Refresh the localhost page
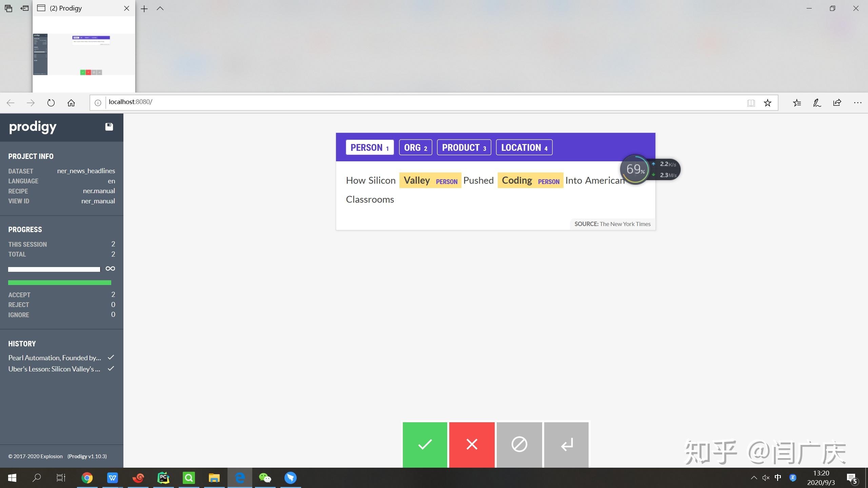Viewport: 868px width, 488px height. pyautogui.click(x=51, y=103)
